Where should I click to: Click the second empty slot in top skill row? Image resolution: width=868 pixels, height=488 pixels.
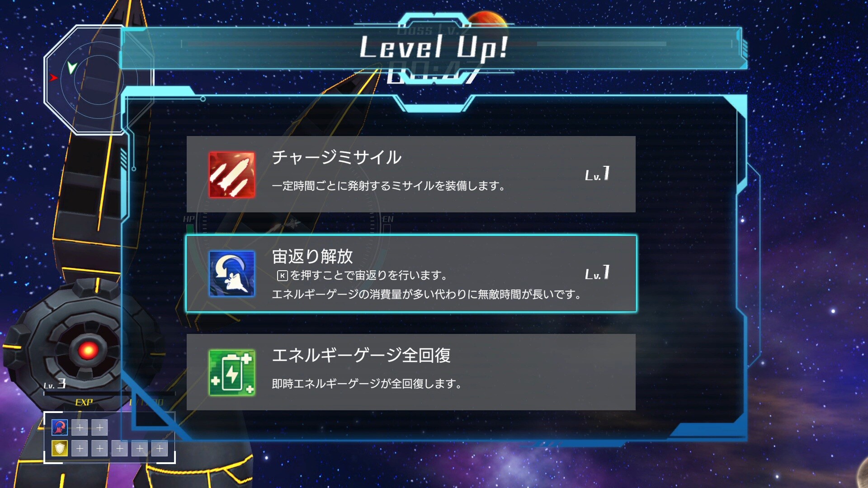pos(80,427)
